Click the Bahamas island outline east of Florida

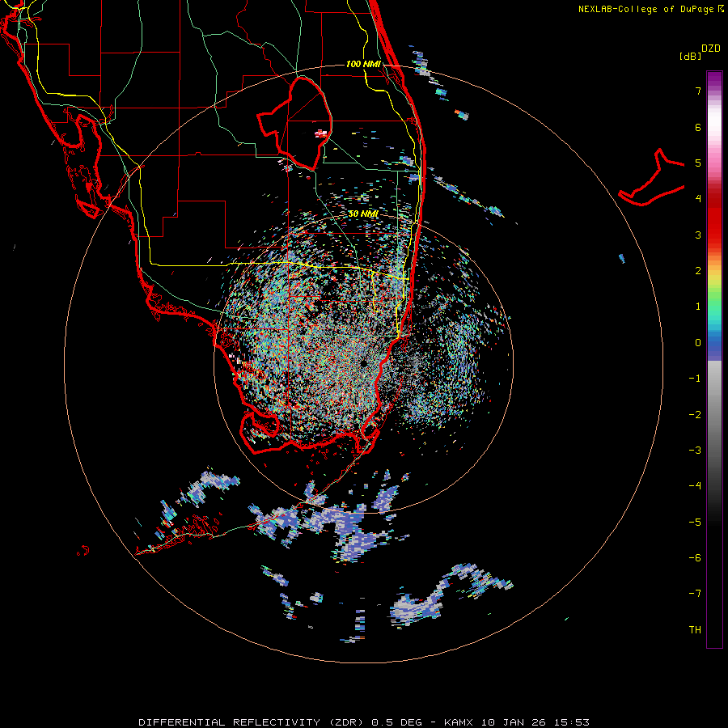coord(651,177)
